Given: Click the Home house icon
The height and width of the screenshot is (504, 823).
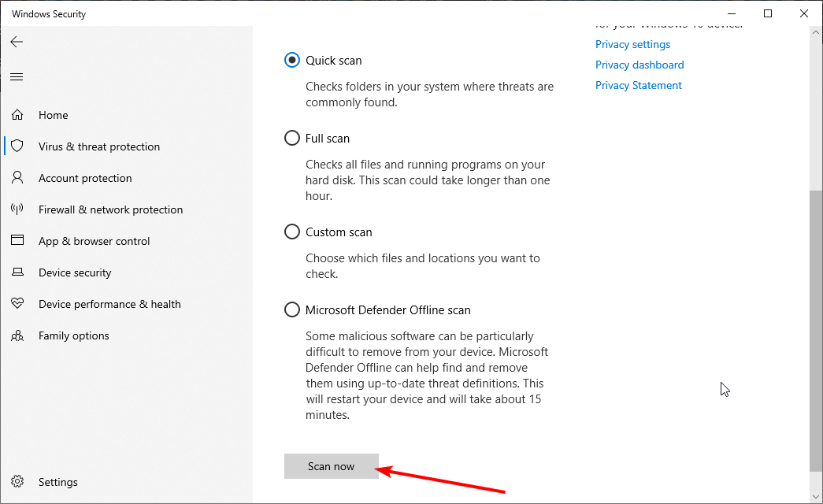Looking at the screenshot, I should [x=17, y=115].
